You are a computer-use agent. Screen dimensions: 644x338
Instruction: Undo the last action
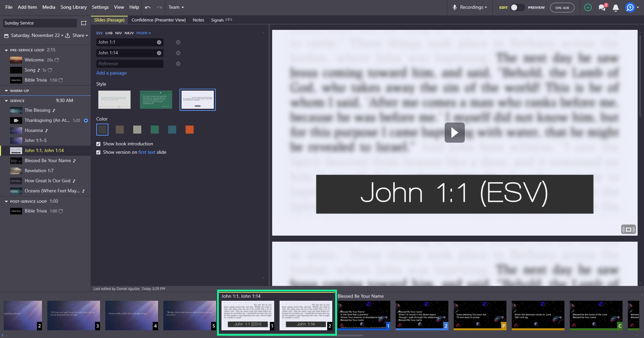[x=148, y=7]
